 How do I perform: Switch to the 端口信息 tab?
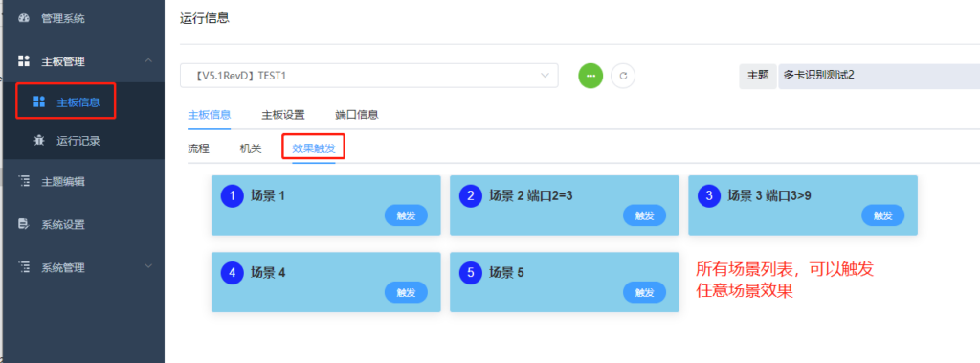pyautogui.click(x=356, y=115)
